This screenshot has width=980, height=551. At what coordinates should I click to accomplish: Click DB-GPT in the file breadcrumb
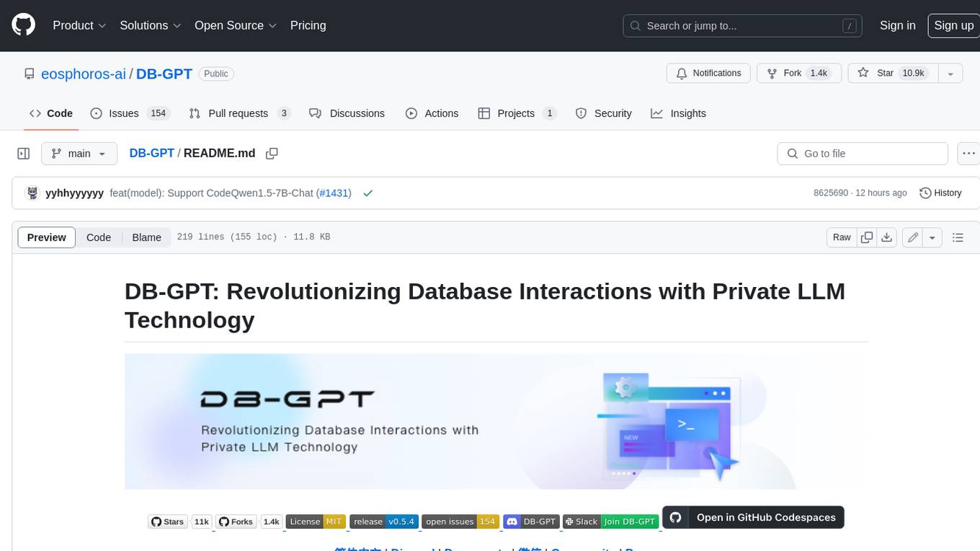(x=151, y=153)
